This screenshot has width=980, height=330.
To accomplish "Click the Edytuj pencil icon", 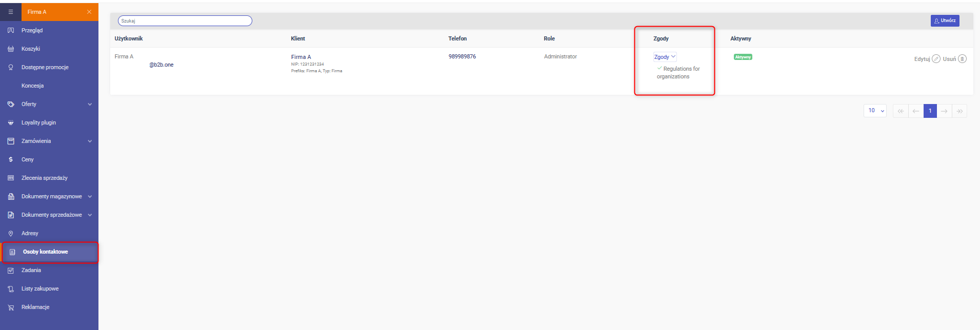I will 936,59.
